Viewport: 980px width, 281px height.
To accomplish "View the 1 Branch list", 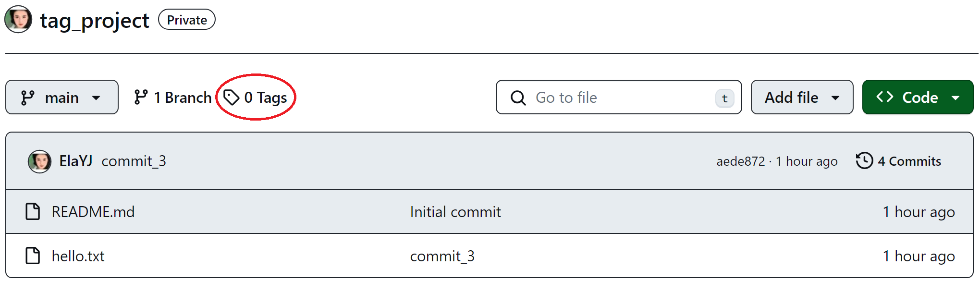I will (x=183, y=98).
